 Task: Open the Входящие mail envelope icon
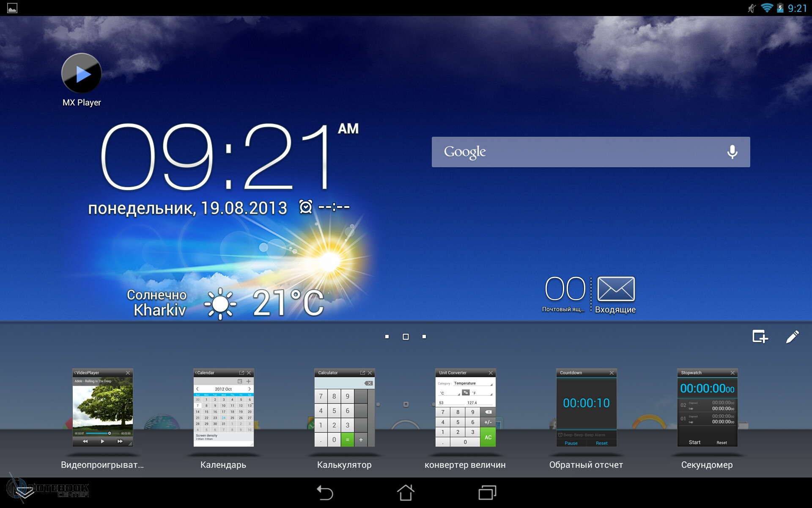616,289
